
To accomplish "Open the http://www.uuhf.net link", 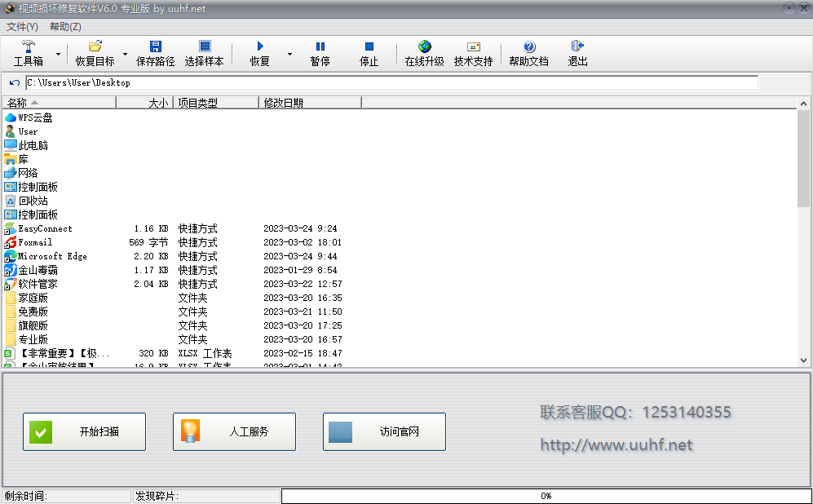I will point(616,445).
